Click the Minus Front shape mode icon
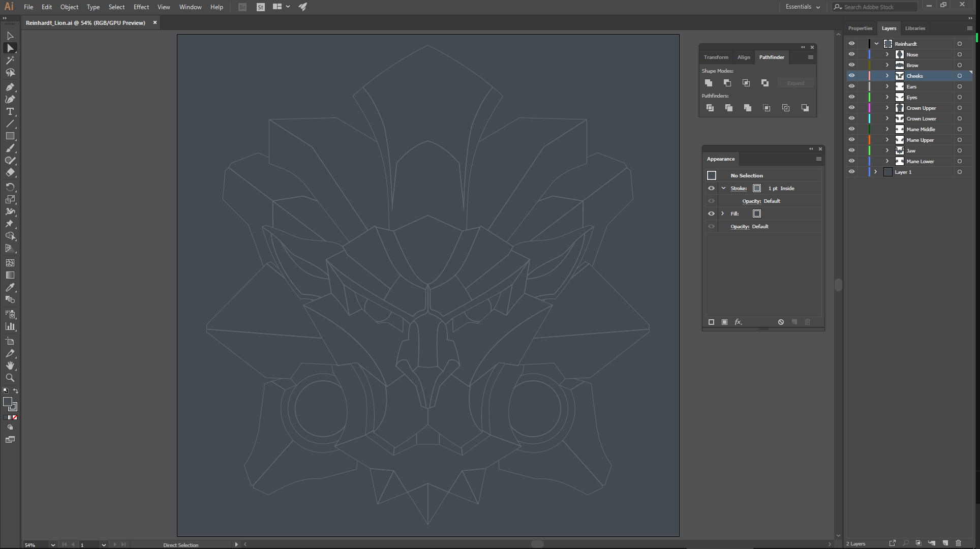This screenshot has width=980, height=549. 727,83
